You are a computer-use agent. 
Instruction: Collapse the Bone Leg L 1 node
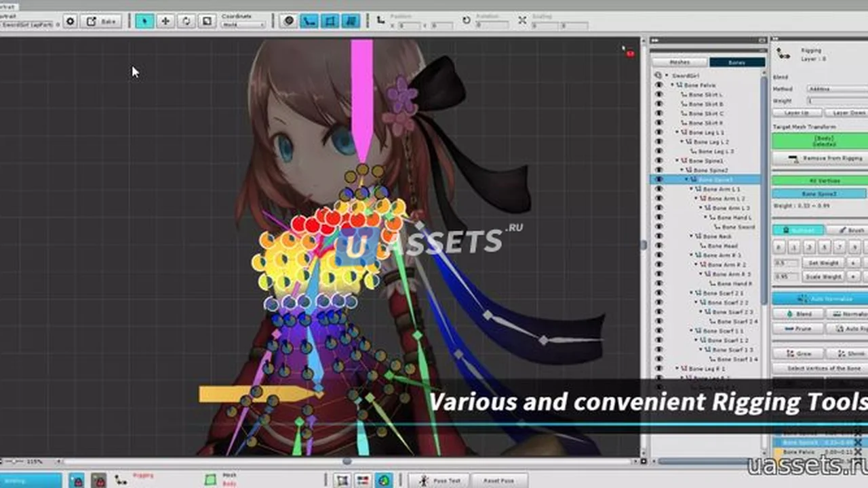click(677, 132)
